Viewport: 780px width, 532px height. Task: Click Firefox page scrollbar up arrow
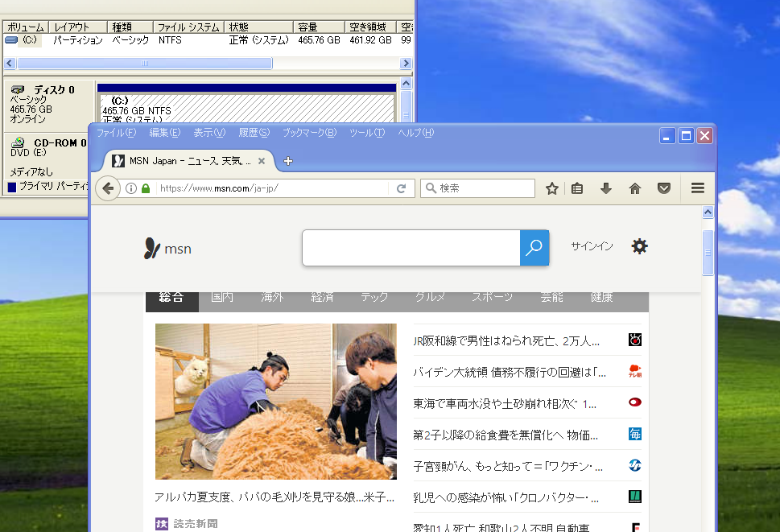point(708,212)
